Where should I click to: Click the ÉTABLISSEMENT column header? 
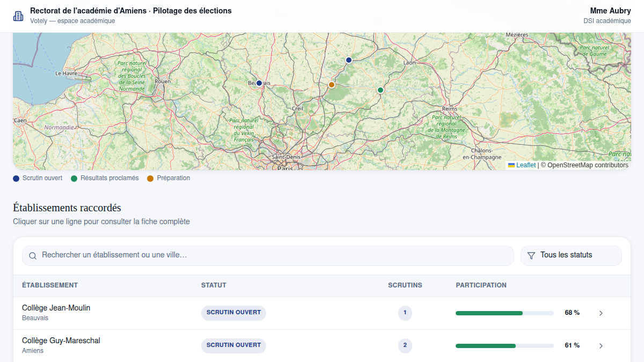pyautogui.click(x=50, y=285)
